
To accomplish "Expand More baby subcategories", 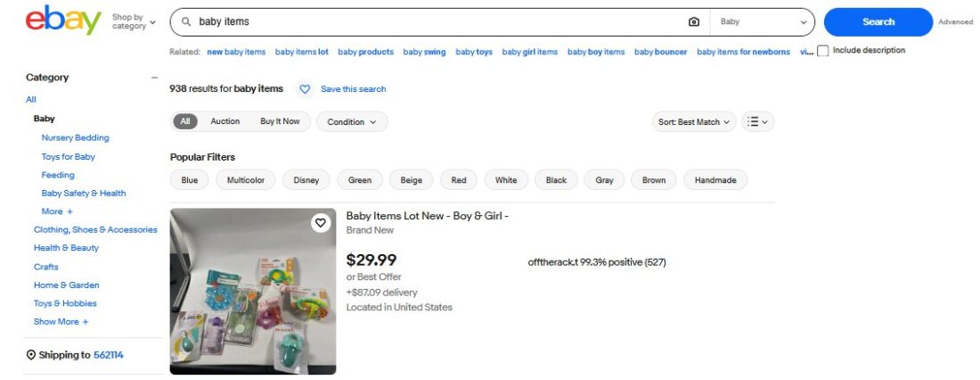I will pyautogui.click(x=57, y=211).
